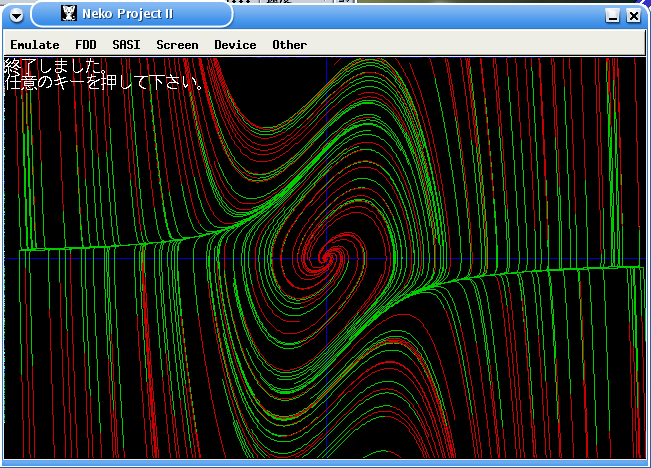Open the Emulate menu

click(35, 45)
